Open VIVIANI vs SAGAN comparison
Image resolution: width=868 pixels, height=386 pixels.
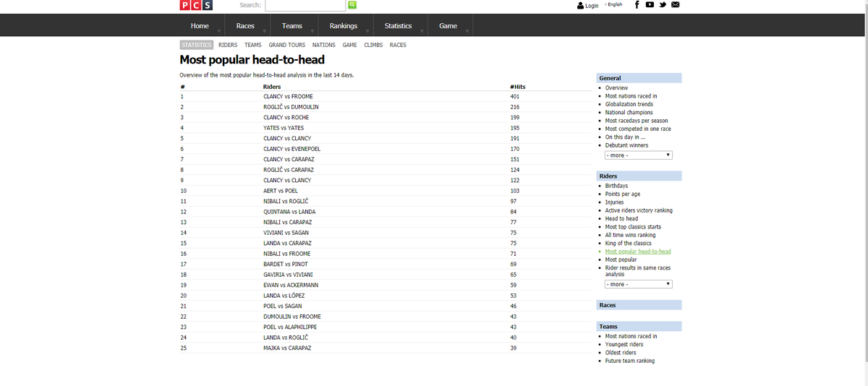pyautogui.click(x=286, y=233)
